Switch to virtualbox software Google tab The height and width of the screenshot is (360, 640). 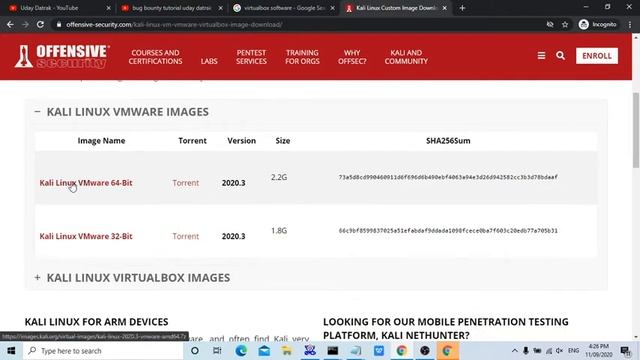click(284, 8)
